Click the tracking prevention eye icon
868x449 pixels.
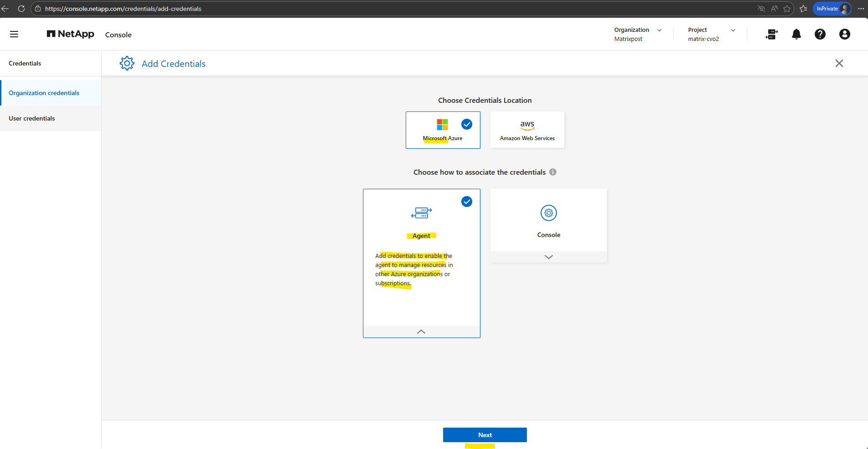(761, 9)
